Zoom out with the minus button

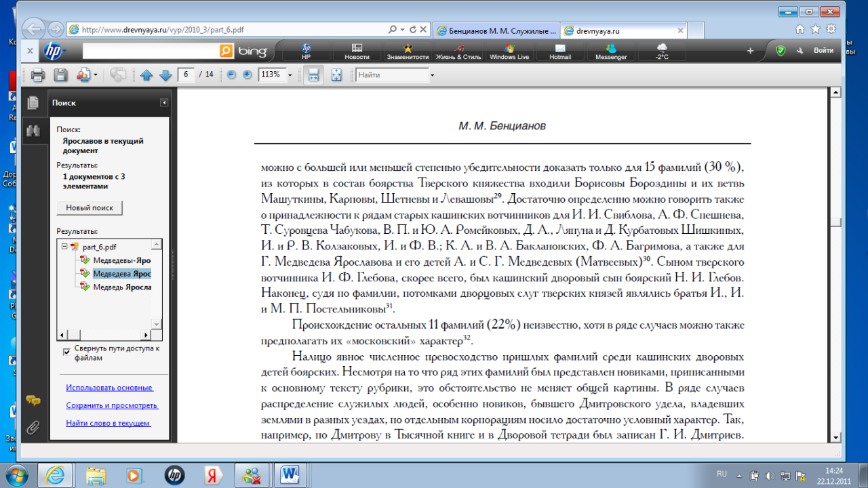[231, 75]
